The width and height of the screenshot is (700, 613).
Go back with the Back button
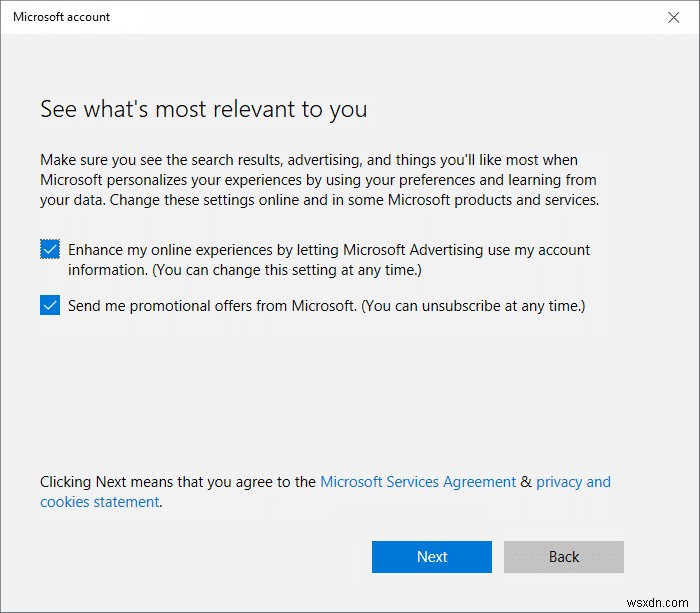[x=563, y=557]
